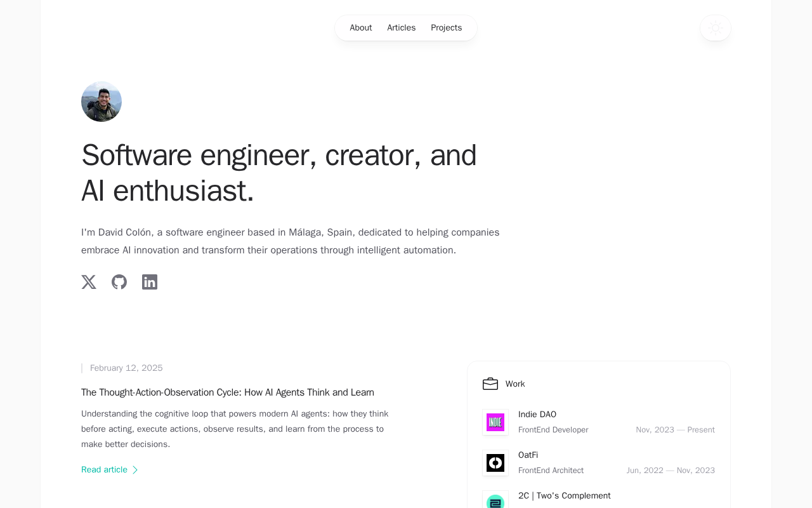Click the 2C Two's Complement logo
The image size is (812, 508).
click(x=495, y=500)
